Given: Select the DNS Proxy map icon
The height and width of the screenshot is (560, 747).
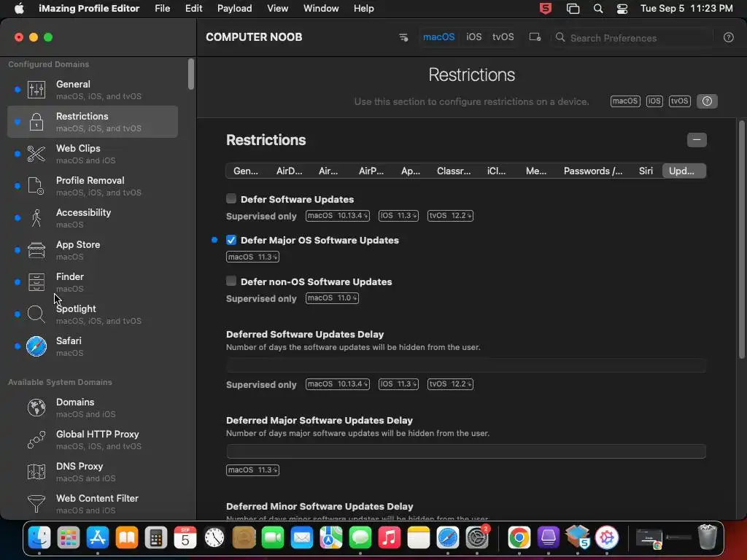Looking at the screenshot, I should tap(36, 472).
